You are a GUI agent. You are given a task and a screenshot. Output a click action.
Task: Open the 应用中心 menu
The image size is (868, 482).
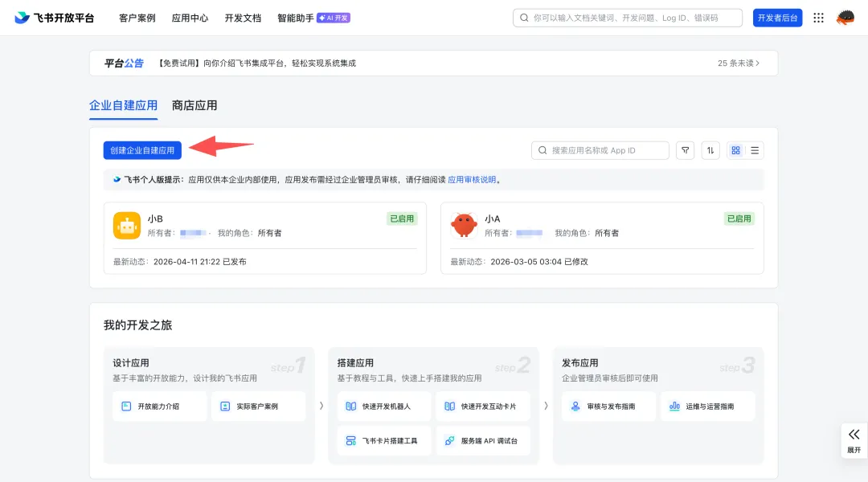[x=190, y=18]
